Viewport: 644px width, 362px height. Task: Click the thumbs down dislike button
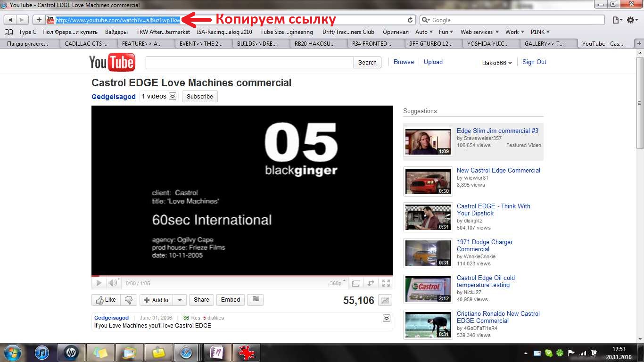point(129,300)
